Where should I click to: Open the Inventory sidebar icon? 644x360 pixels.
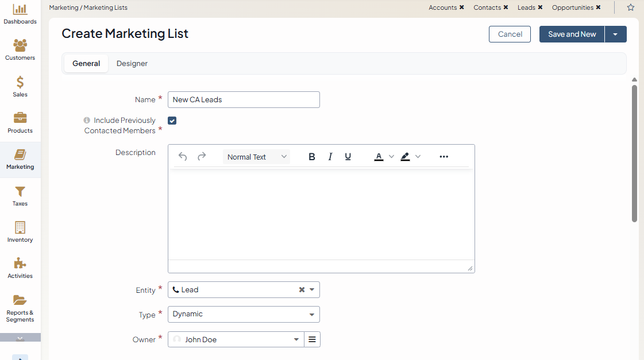(x=20, y=232)
